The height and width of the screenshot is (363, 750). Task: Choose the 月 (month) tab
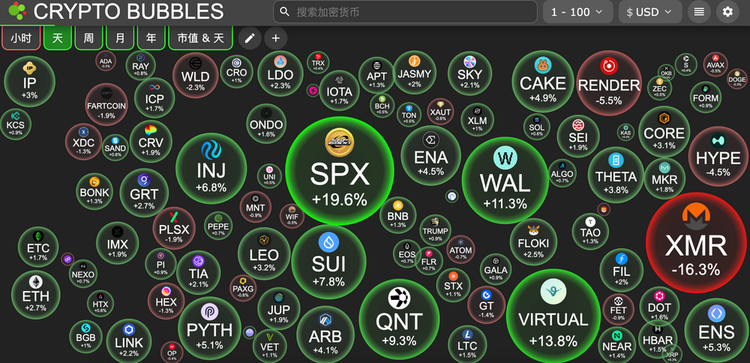(x=120, y=38)
